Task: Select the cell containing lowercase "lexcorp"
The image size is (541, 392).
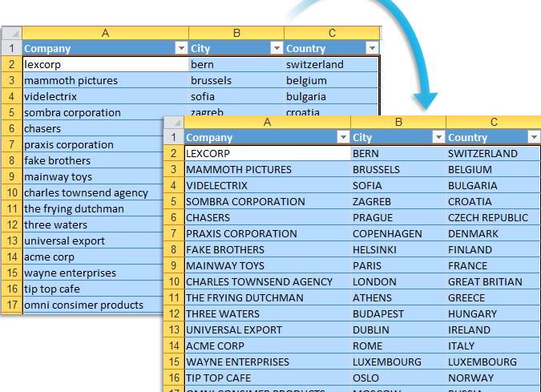Action: point(104,64)
